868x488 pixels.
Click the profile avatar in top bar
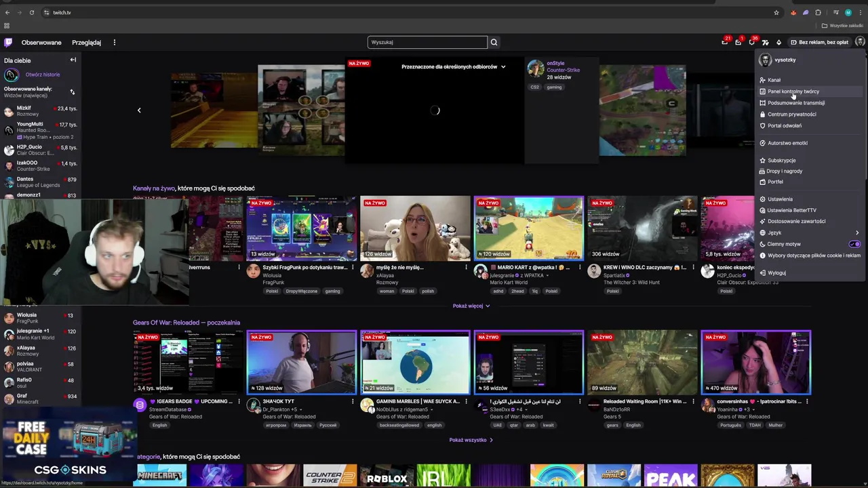[860, 42]
